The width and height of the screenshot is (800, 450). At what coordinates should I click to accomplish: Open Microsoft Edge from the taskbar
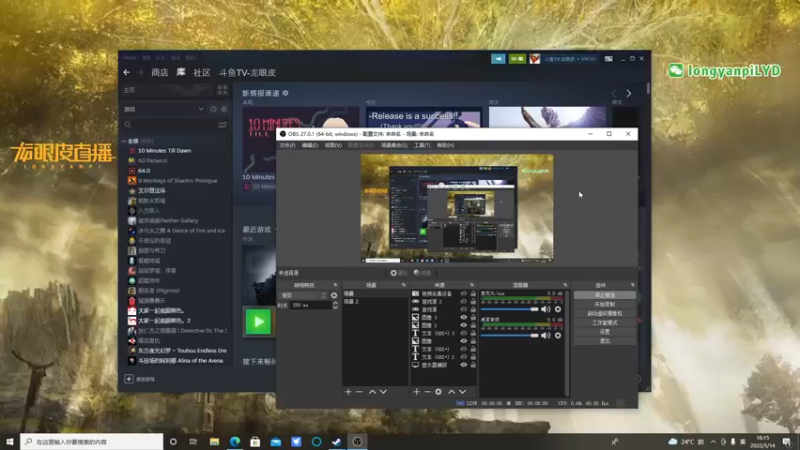(235, 442)
